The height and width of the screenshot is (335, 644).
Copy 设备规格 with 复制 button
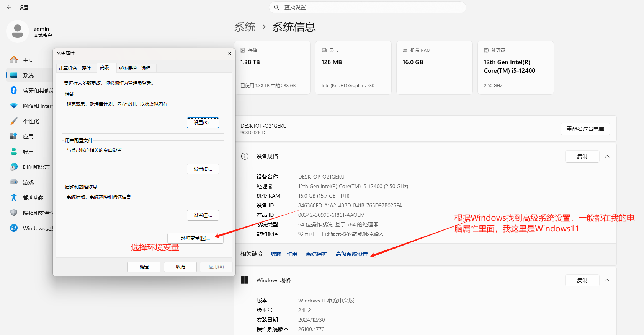tap(582, 156)
